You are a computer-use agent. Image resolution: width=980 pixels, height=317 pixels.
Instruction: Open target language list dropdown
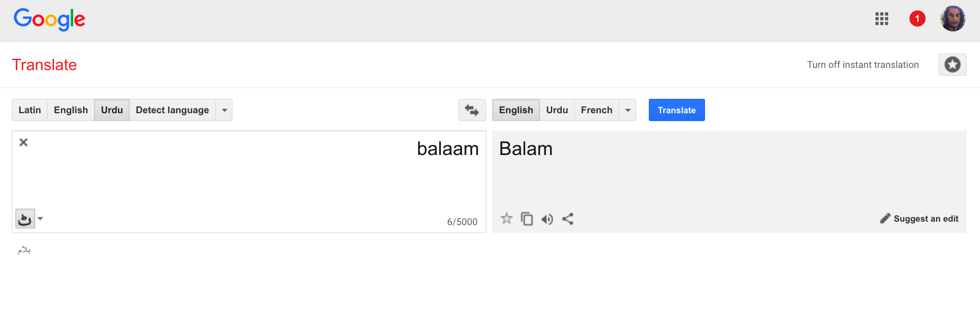click(x=628, y=110)
